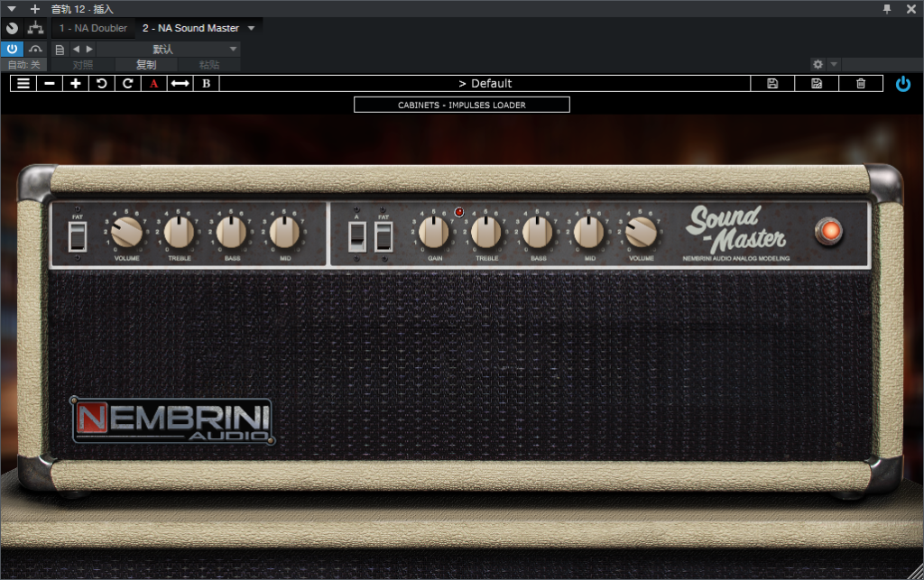Viewport: 924px width, 580px height.
Task: Click the 对照 compare button
Action: [x=83, y=65]
